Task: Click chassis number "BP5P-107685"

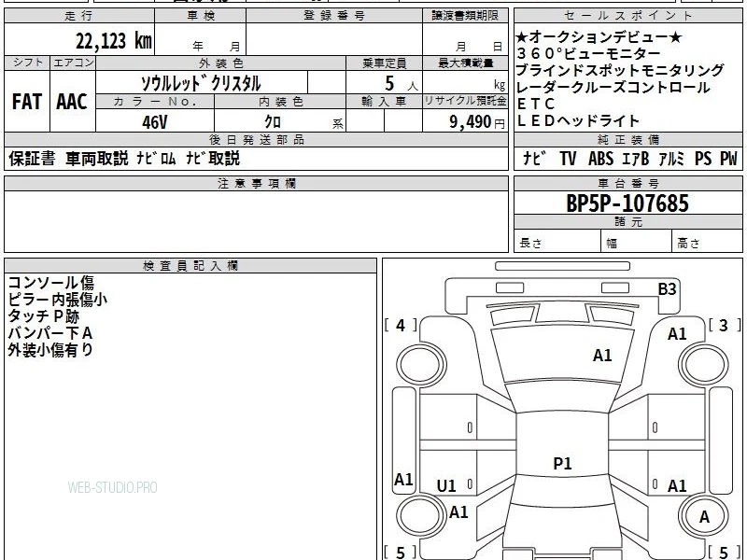Action: pos(627,203)
